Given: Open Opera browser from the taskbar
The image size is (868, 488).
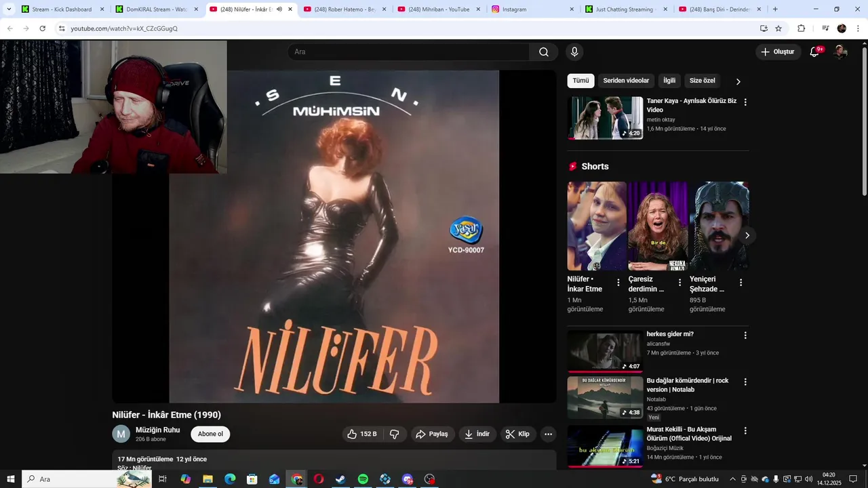Looking at the screenshot, I should (x=318, y=479).
